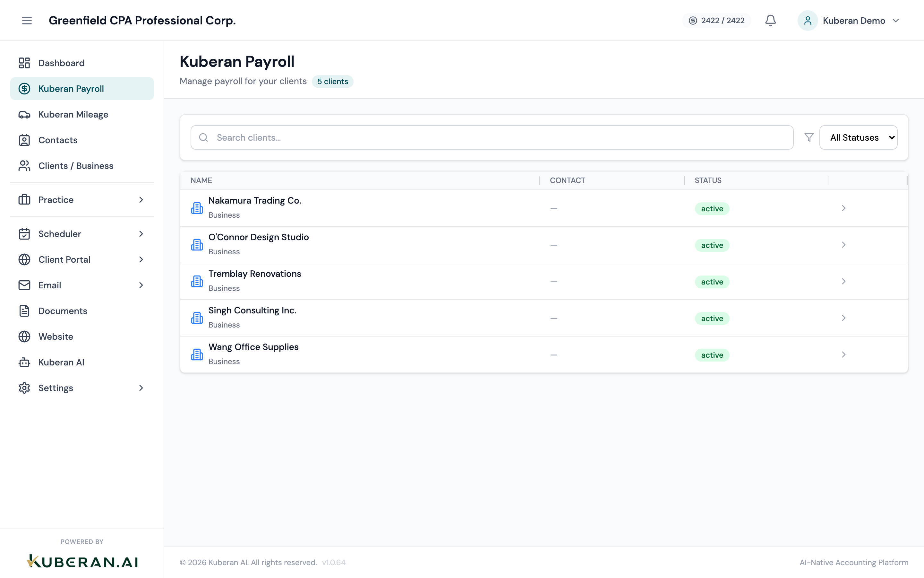Click the Settings gear icon

click(24, 388)
